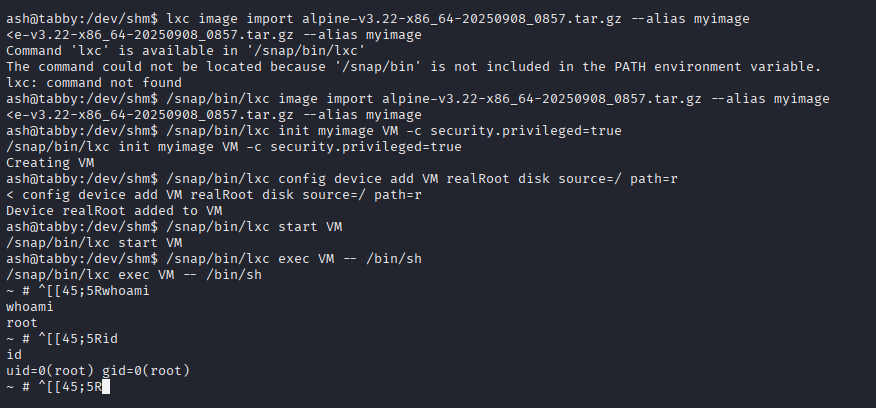Screen dimensions: 876x408
Task: Click the alpine tar.gz filename in the second import command
Action: [x=542, y=99]
